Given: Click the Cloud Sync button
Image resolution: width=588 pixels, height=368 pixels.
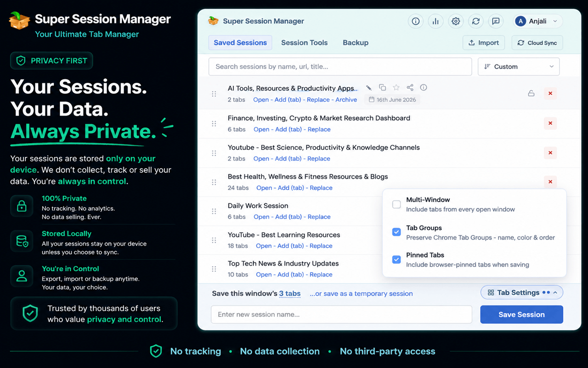Looking at the screenshot, I should 537,43.
